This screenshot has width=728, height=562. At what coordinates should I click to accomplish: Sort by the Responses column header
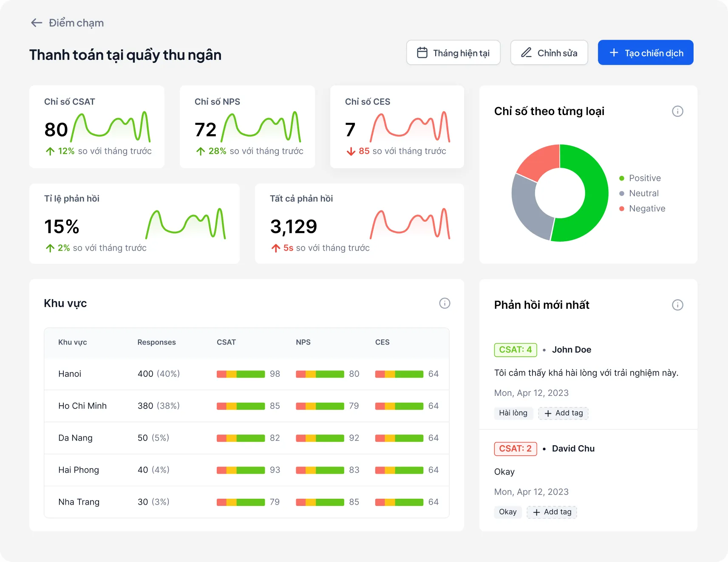[156, 342]
